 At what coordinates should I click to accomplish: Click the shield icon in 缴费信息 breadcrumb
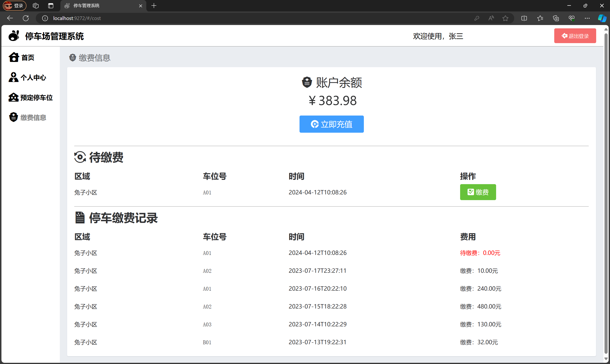pyautogui.click(x=72, y=58)
